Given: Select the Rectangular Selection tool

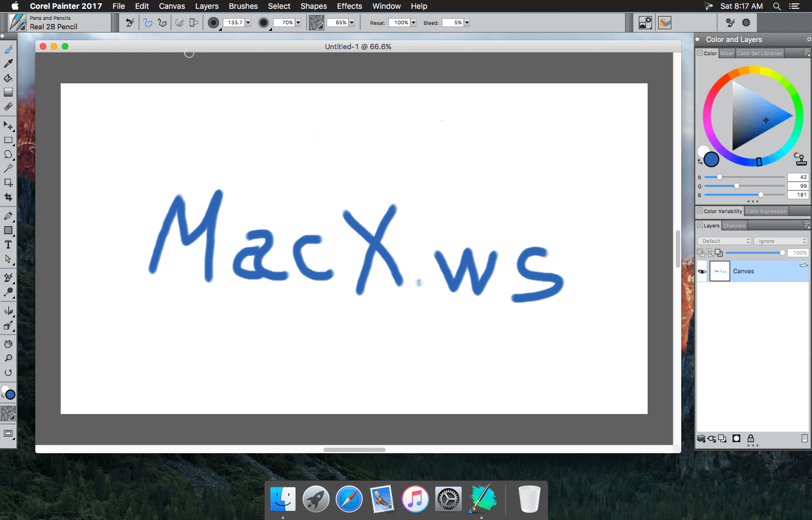Looking at the screenshot, I should click(x=8, y=140).
